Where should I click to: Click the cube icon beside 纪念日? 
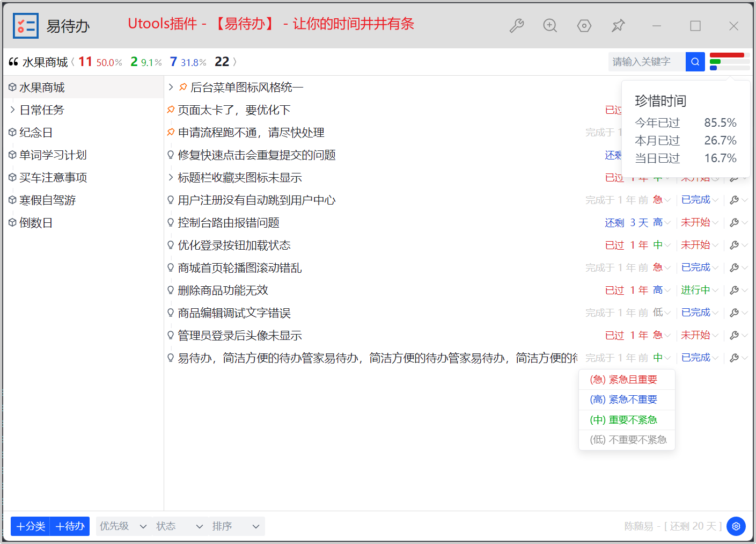(x=12, y=132)
